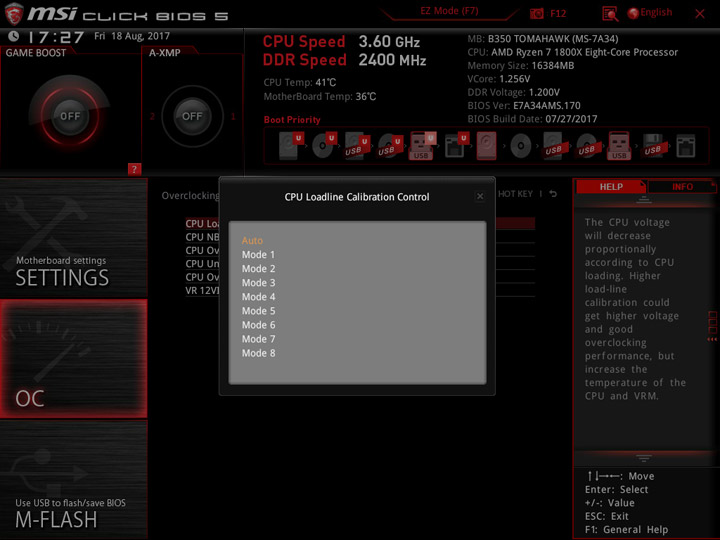This screenshot has height=540, width=720.
Task: Select the legacy USB hard disk boot icon
Action: (x=553, y=146)
